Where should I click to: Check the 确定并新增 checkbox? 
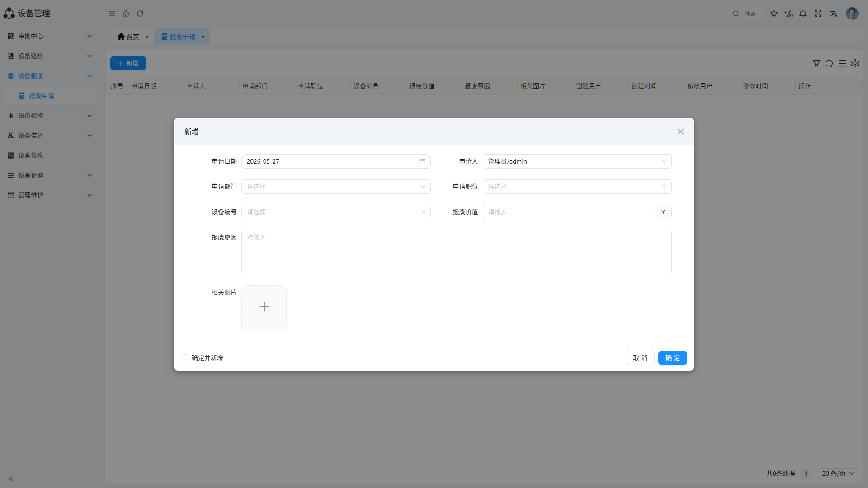tap(184, 358)
